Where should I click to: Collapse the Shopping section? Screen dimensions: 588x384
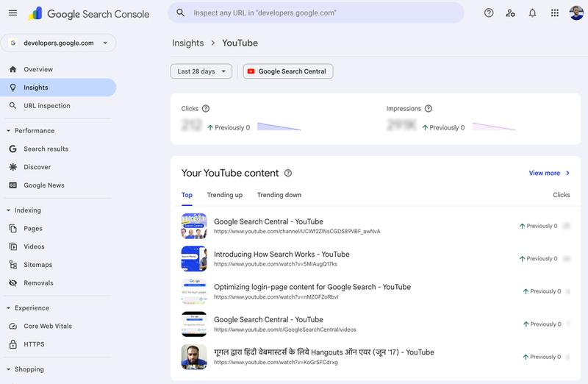tap(8, 370)
